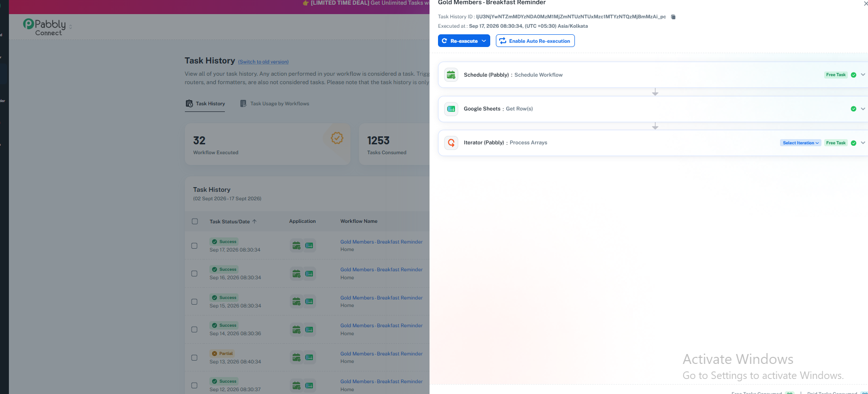
Task: Click Schedule app icon in Sep 17 row
Action: coord(296,245)
